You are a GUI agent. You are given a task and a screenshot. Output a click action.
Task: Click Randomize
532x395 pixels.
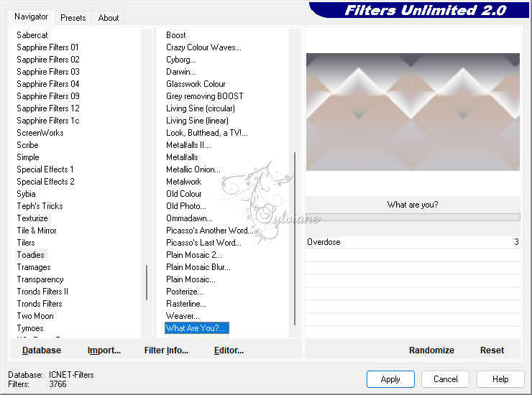431,350
